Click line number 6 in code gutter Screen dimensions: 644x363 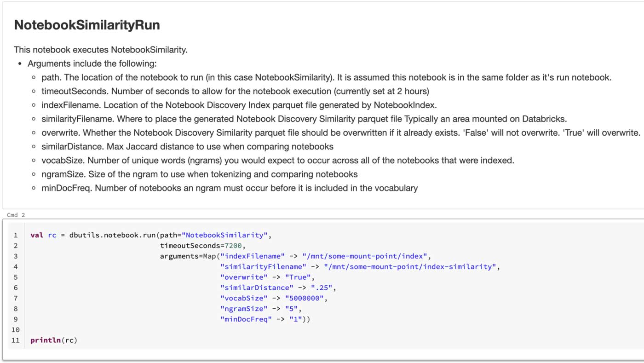(16, 288)
